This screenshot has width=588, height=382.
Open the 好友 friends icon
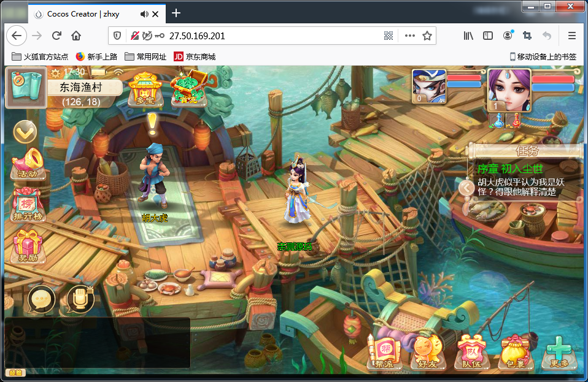pyautogui.click(x=428, y=352)
